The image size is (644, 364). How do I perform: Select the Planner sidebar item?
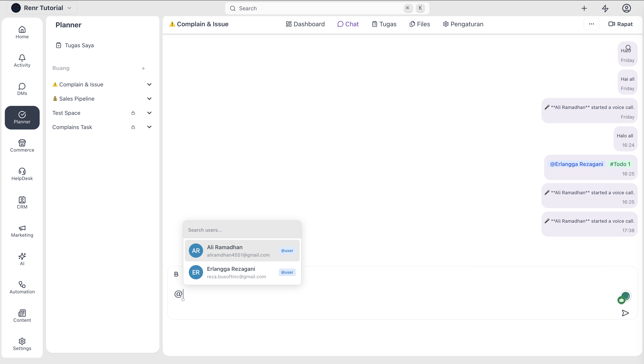[x=22, y=117]
